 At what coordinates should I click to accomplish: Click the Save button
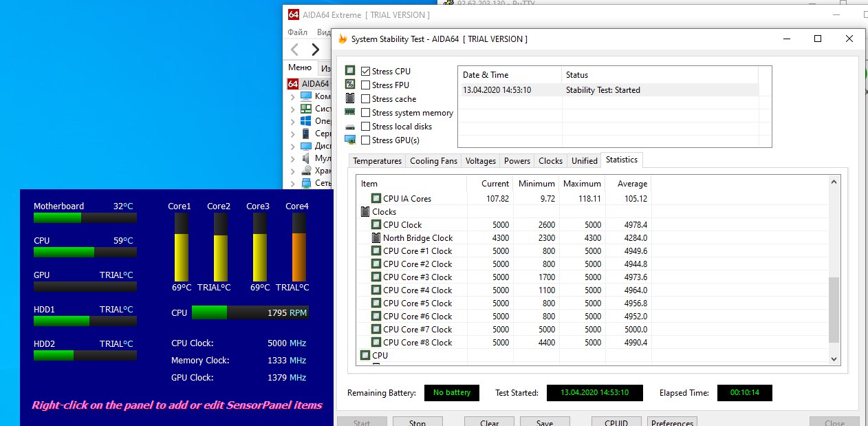[545, 422]
